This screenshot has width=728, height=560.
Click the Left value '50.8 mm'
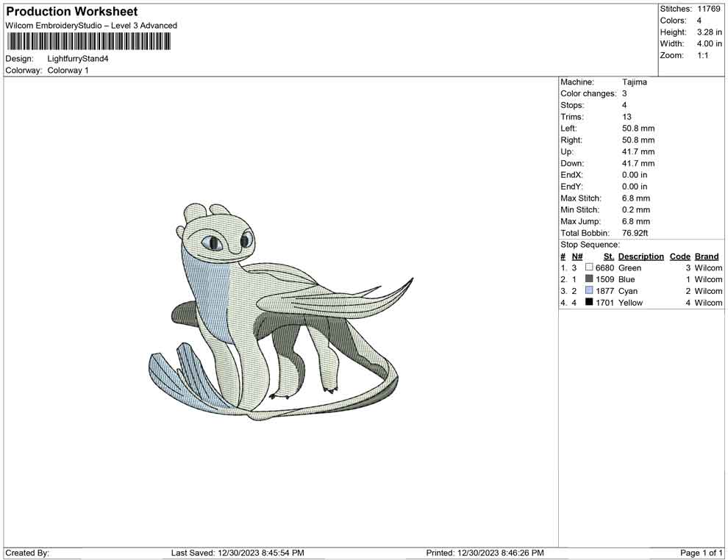638,129
